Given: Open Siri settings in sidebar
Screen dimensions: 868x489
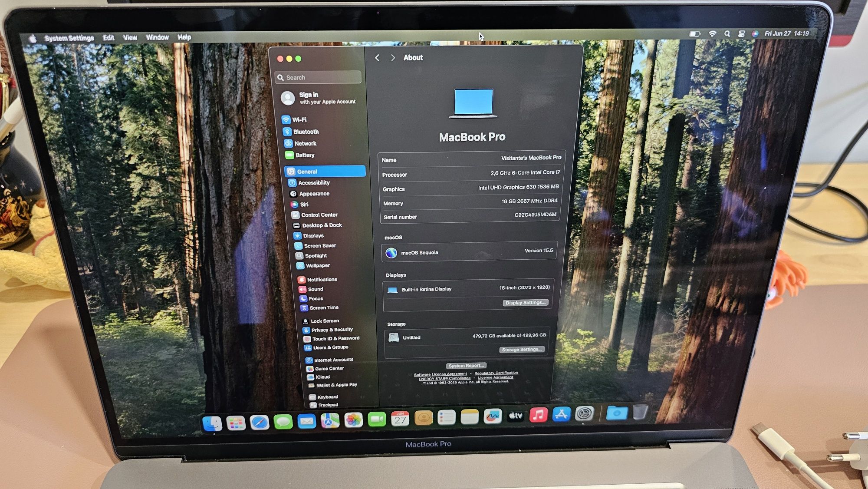Looking at the screenshot, I should point(299,205).
